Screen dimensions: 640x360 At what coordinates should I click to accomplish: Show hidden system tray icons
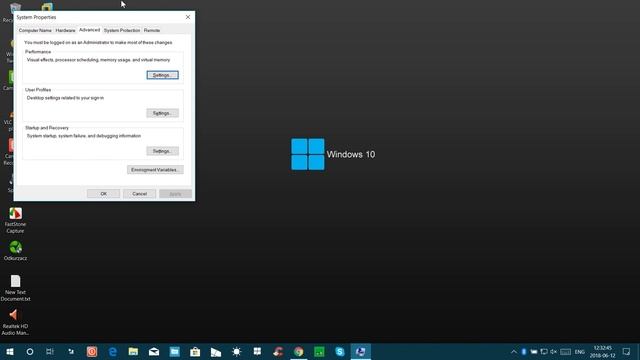(x=514, y=351)
